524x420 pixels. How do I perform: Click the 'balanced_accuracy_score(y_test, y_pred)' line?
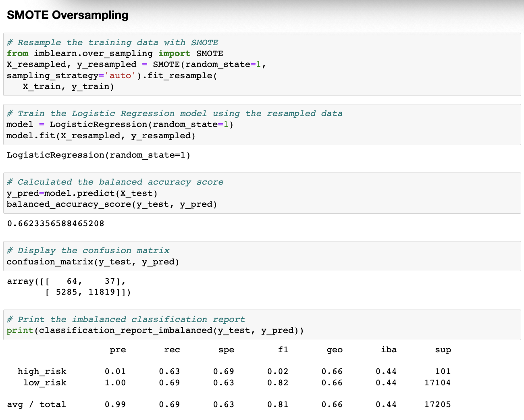(112, 204)
